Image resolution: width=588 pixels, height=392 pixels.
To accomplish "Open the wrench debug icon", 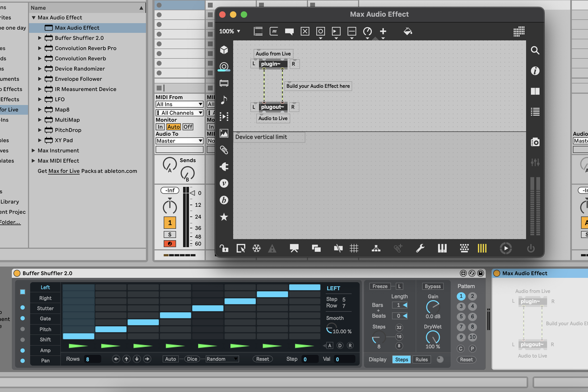I will [420, 248].
